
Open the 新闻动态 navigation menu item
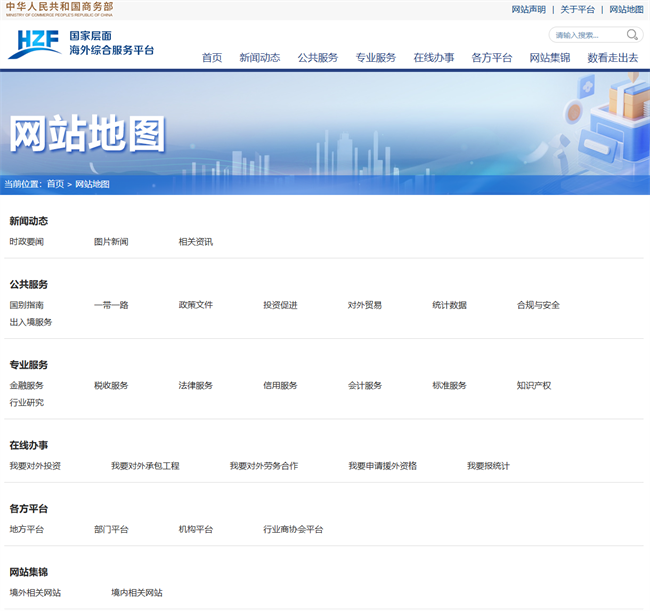[x=260, y=58]
